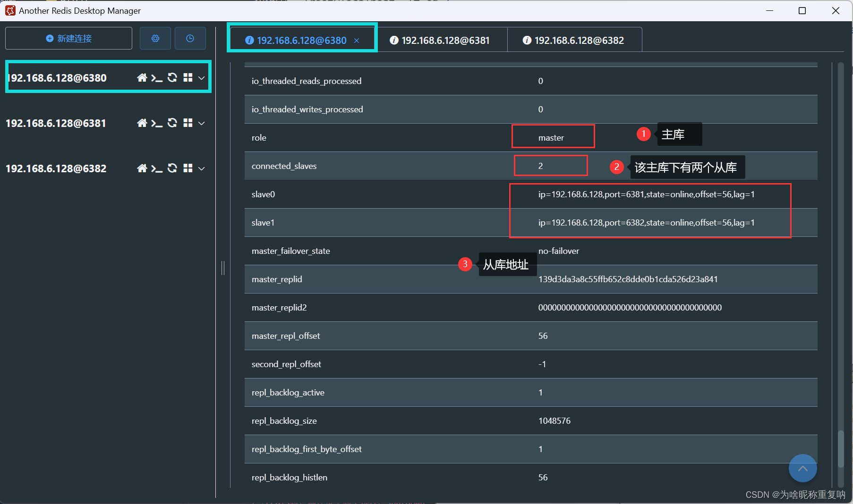
Task: Click the repl_backlog_active label
Action: coord(288,393)
